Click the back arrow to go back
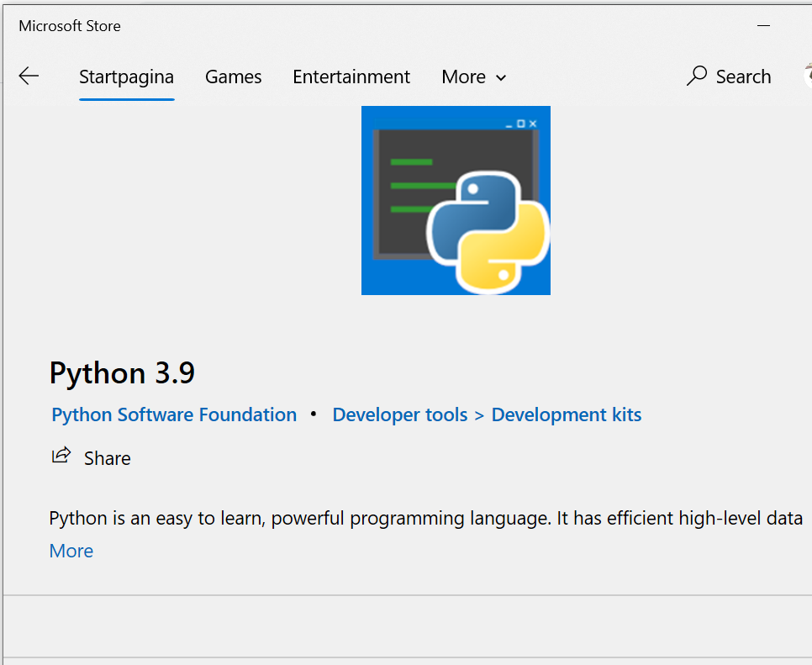812x665 pixels. pos(28,76)
